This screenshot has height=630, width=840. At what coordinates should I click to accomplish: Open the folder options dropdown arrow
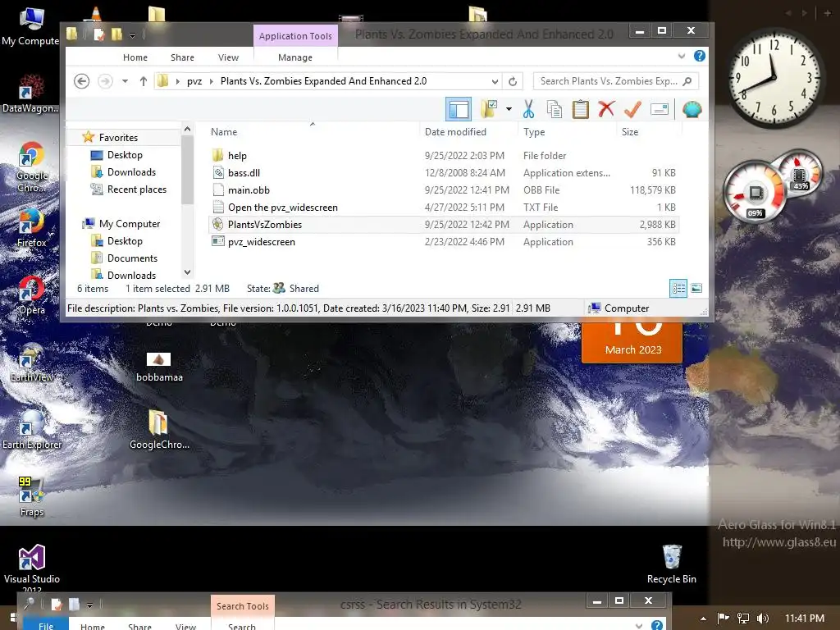click(x=509, y=109)
